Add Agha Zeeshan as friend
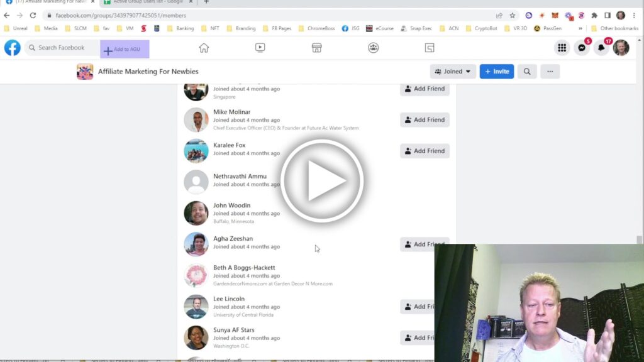 [x=425, y=244]
